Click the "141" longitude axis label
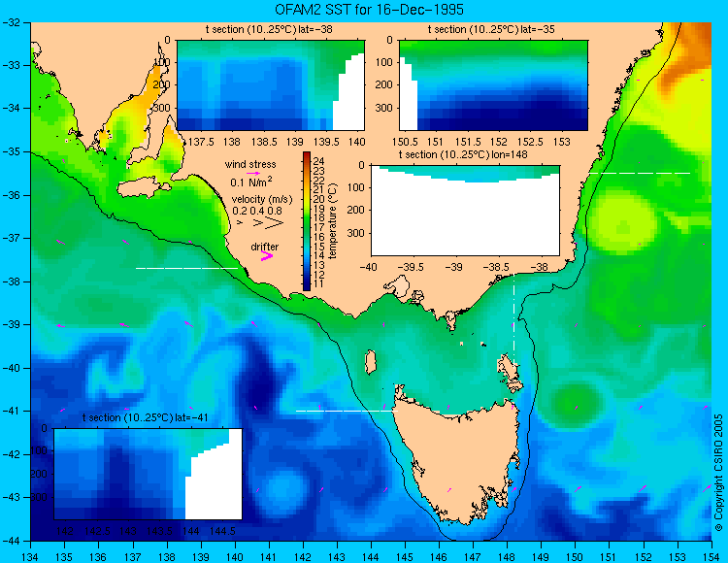Viewport: 728px width, 563px height. click(x=269, y=557)
